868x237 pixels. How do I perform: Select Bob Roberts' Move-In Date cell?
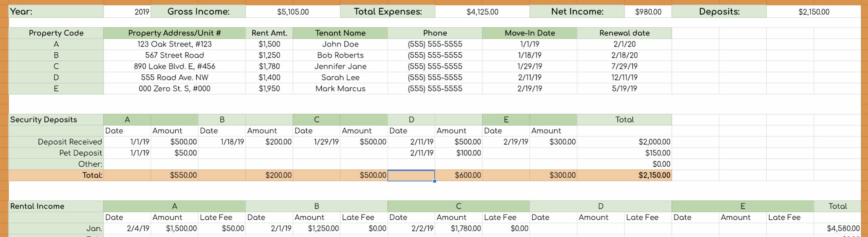(x=529, y=55)
